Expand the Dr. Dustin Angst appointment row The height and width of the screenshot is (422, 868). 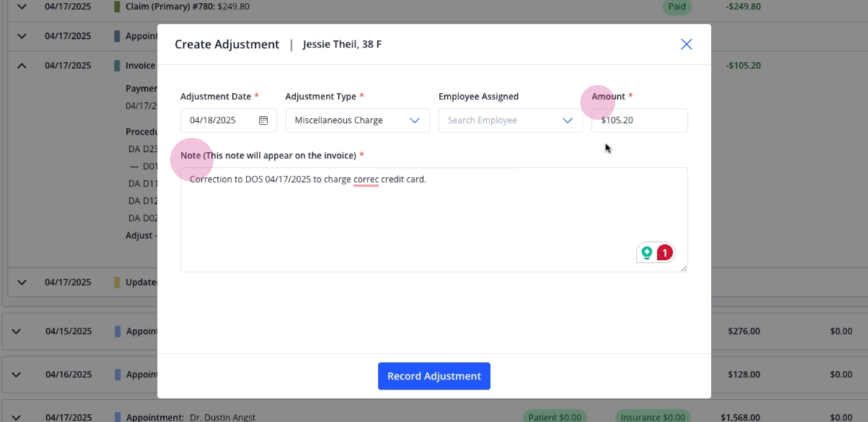tap(16, 417)
